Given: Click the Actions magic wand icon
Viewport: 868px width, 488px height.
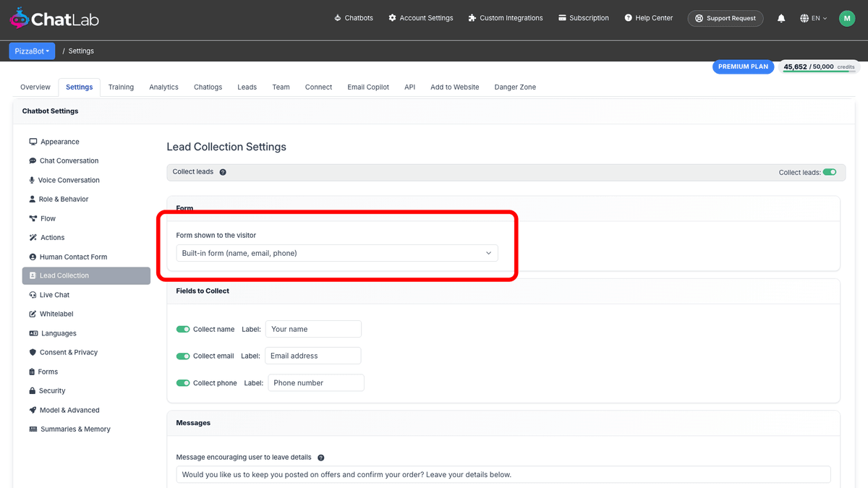Looking at the screenshot, I should [33, 237].
